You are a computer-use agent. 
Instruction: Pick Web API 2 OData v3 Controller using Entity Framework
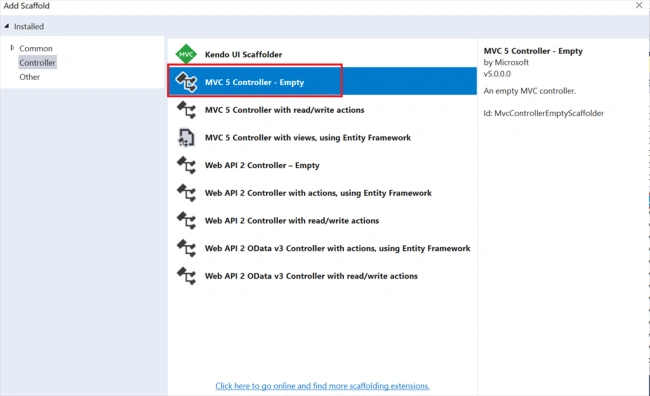coord(322,248)
